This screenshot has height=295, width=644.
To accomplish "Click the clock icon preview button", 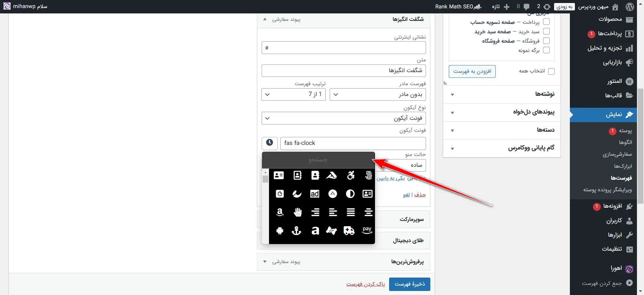I will [270, 143].
